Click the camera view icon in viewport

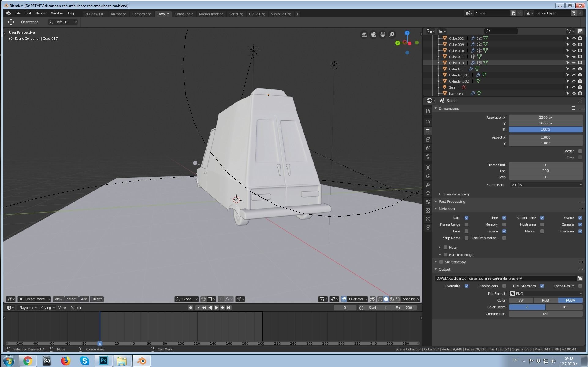click(373, 35)
